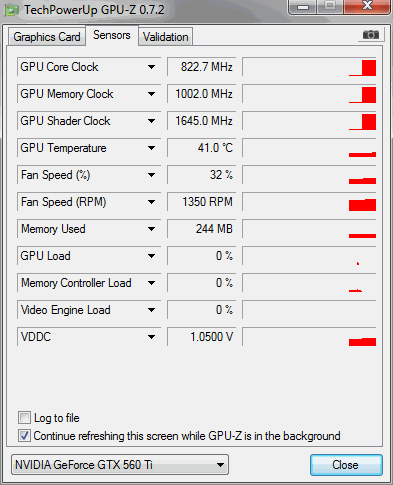Viewport: 393px width, 485px height.
Task: Open the VDDC sensor dropdown menu
Action: (x=151, y=337)
